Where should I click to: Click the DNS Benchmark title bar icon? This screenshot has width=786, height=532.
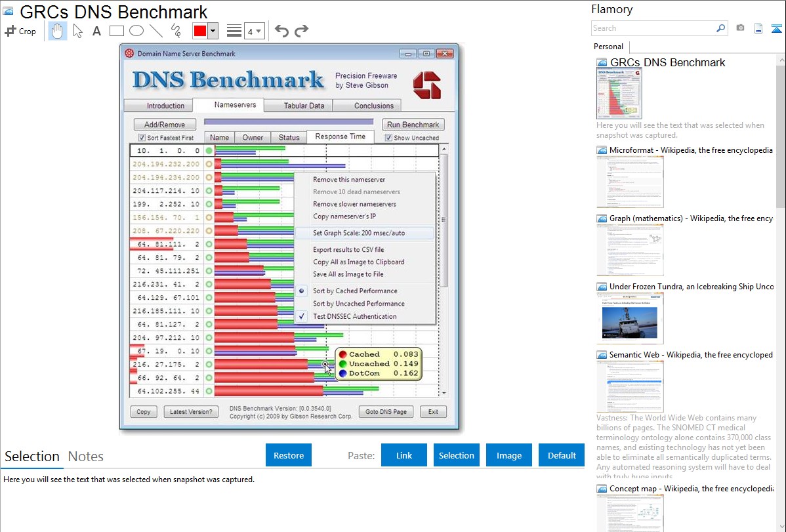click(129, 53)
